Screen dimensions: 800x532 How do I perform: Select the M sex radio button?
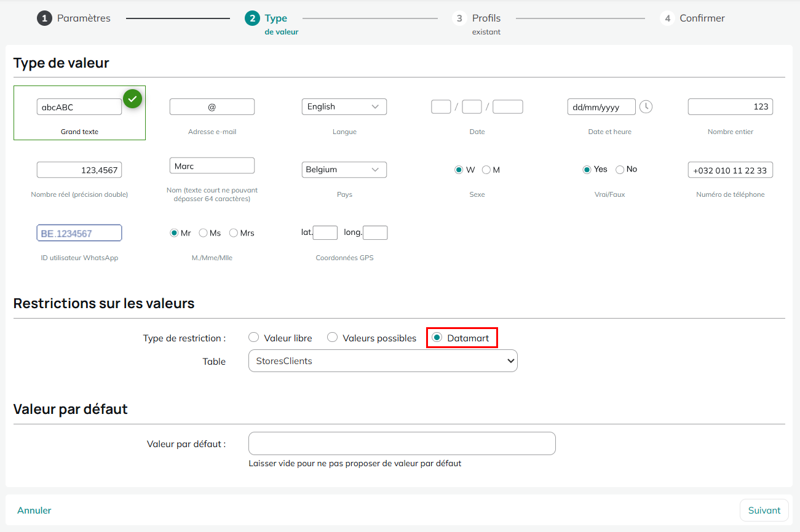point(486,170)
